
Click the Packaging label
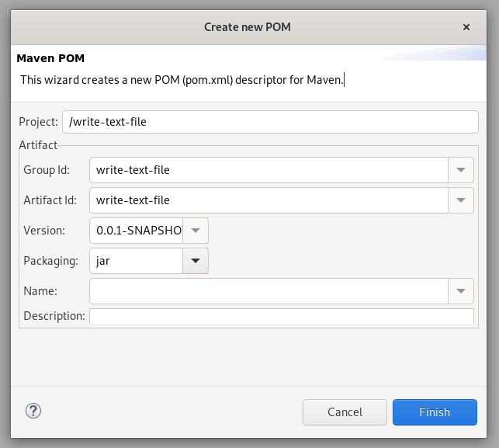tap(51, 261)
